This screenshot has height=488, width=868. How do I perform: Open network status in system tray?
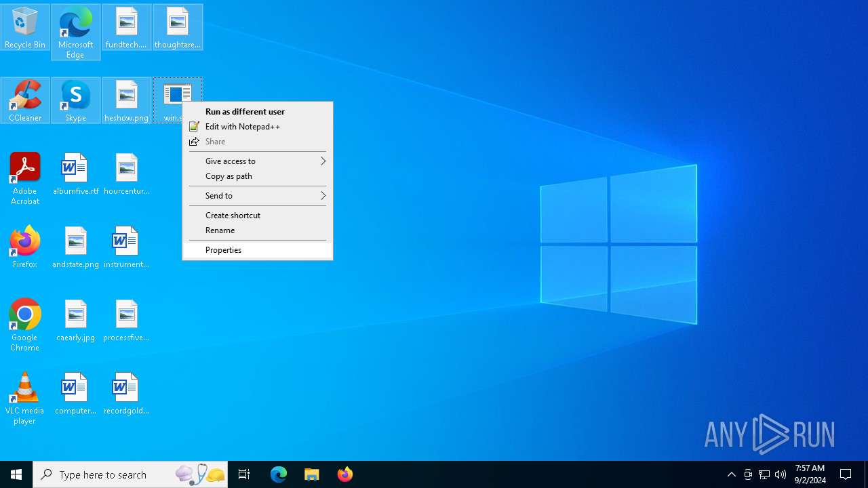coord(764,474)
